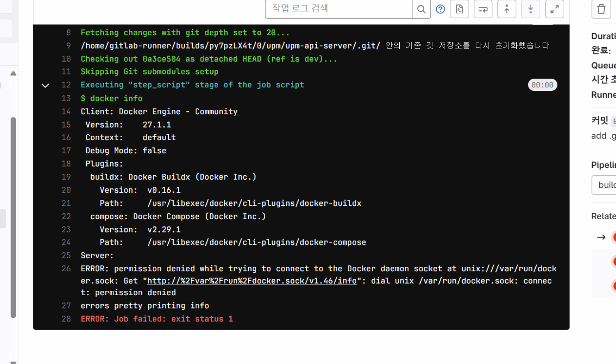Open the search help question-mark icon

coord(440,9)
